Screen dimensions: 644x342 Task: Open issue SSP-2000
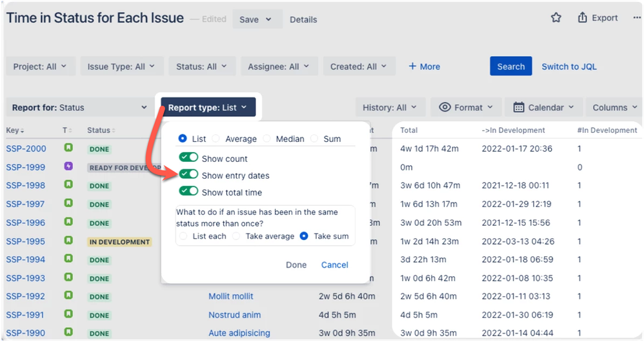click(x=26, y=148)
